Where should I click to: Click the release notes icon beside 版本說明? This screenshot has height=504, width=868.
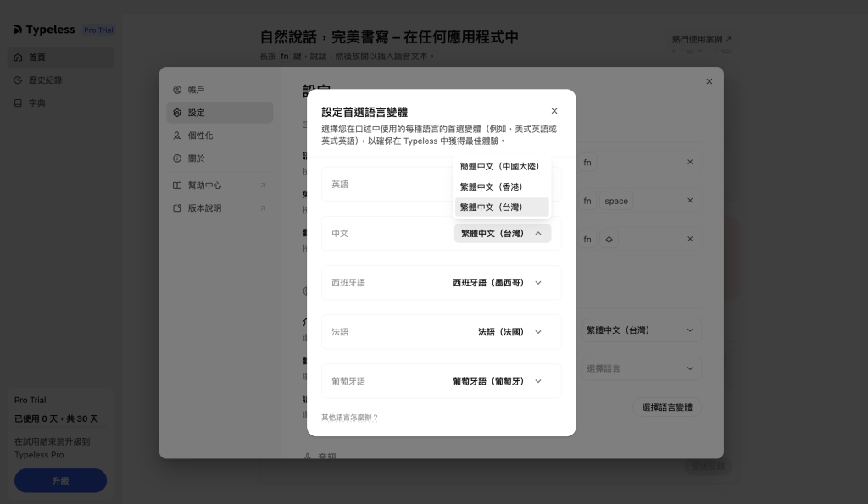[x=176, y=208]
